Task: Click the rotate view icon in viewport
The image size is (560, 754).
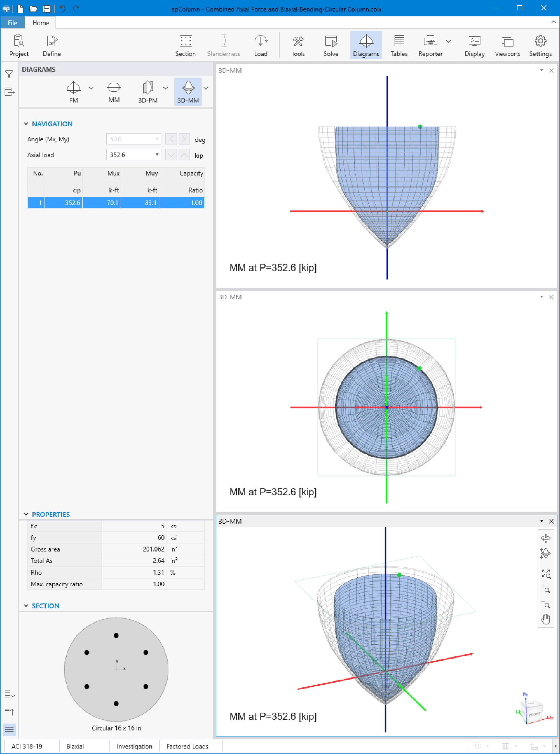Action: [545, 538]
